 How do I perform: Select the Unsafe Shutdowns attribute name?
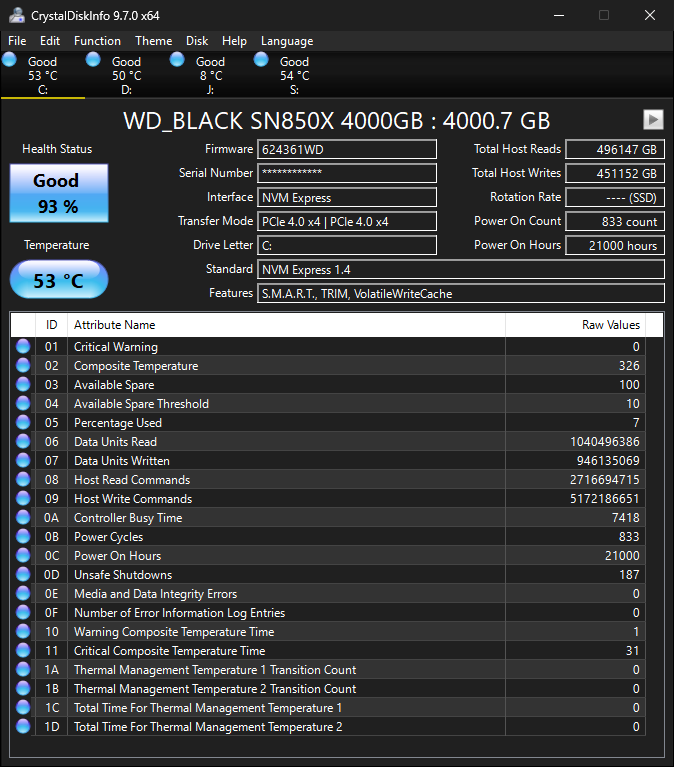pos(123,575)
